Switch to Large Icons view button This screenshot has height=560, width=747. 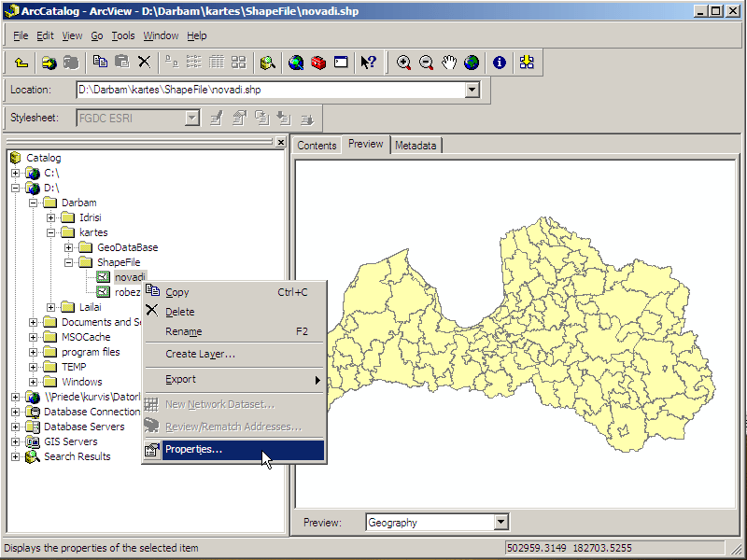[x=172, y=62]
